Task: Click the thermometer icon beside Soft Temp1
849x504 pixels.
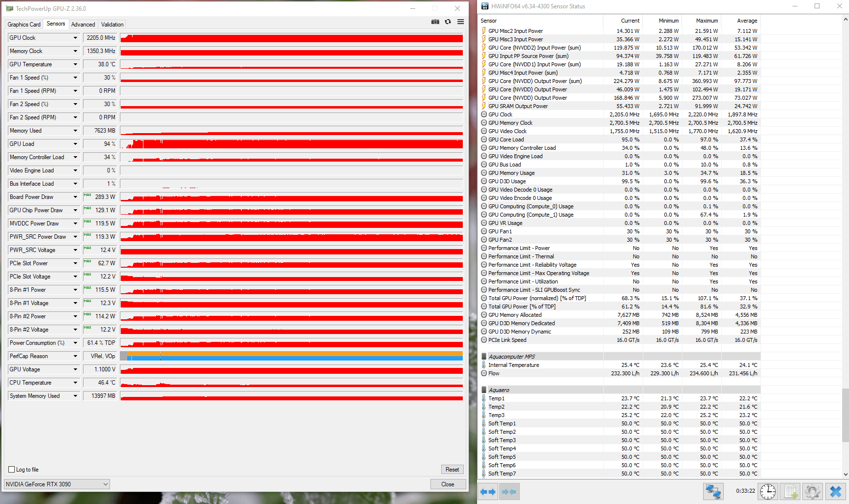Action: point(484,423)
